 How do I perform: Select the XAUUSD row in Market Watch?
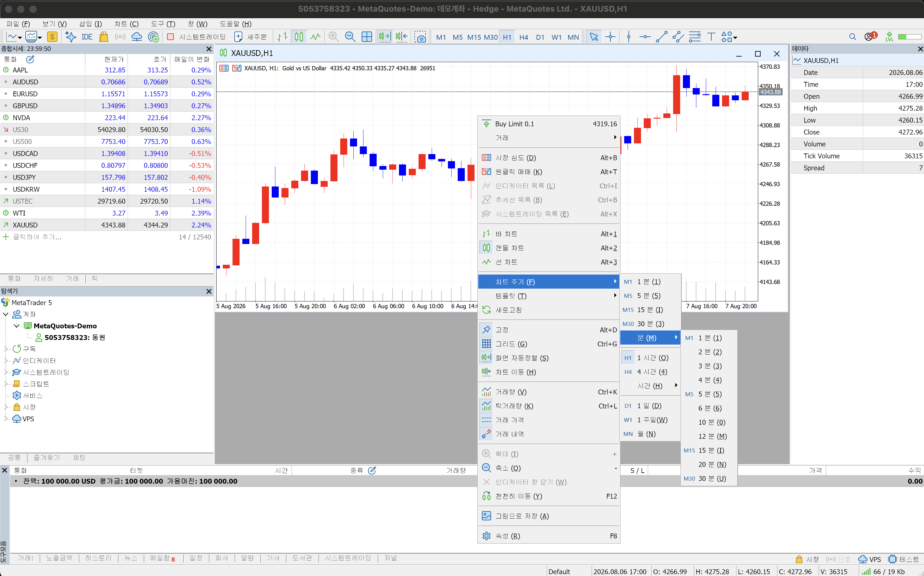pos(107,225)
